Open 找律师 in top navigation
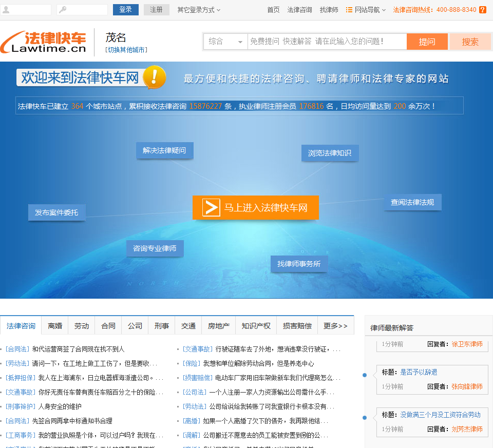The image size is (493, 448). point(329,10)
